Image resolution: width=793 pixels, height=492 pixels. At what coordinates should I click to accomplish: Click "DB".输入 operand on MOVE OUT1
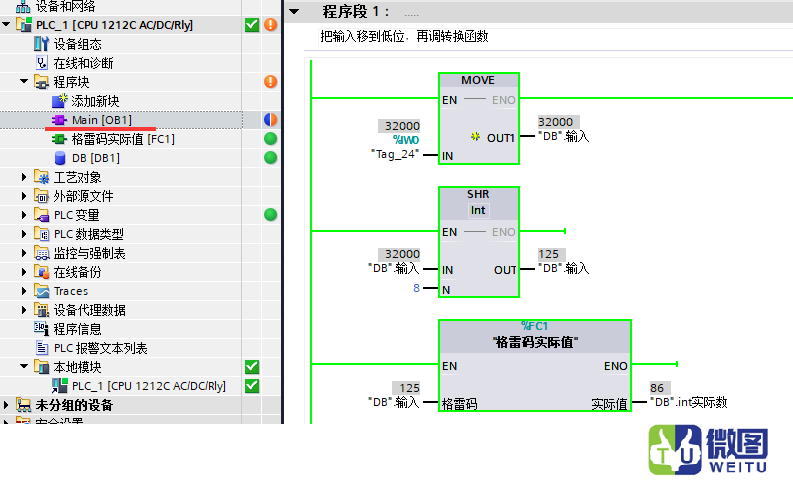tap(563, 136)
